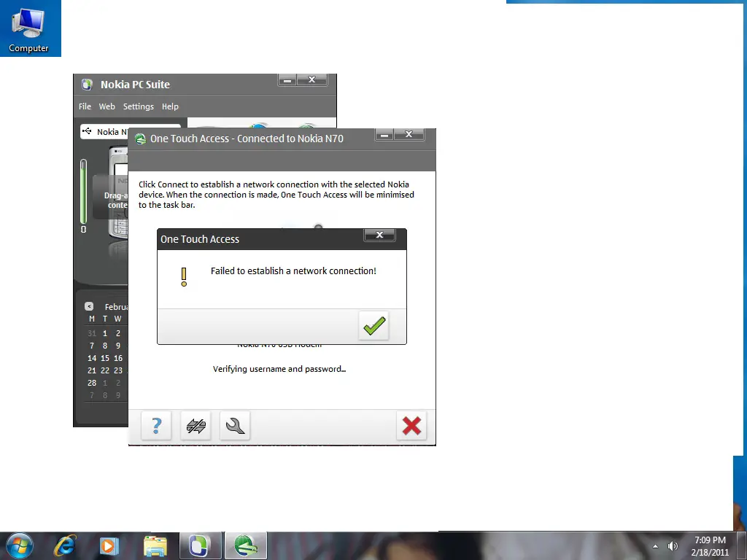
Task: Click the One Touch Access globe title icon
Action: click(x=140, y=139)
